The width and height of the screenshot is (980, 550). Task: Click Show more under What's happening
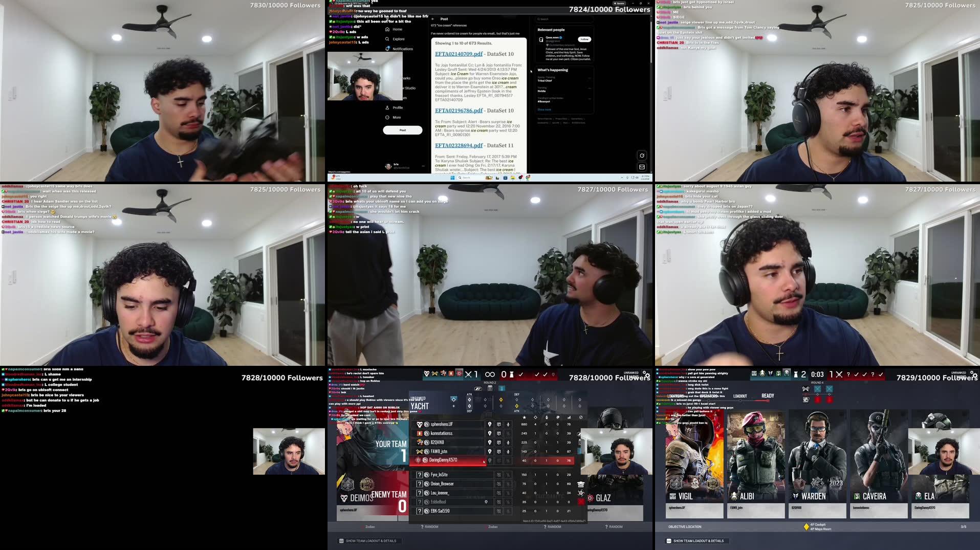click(x=545, y=109)
